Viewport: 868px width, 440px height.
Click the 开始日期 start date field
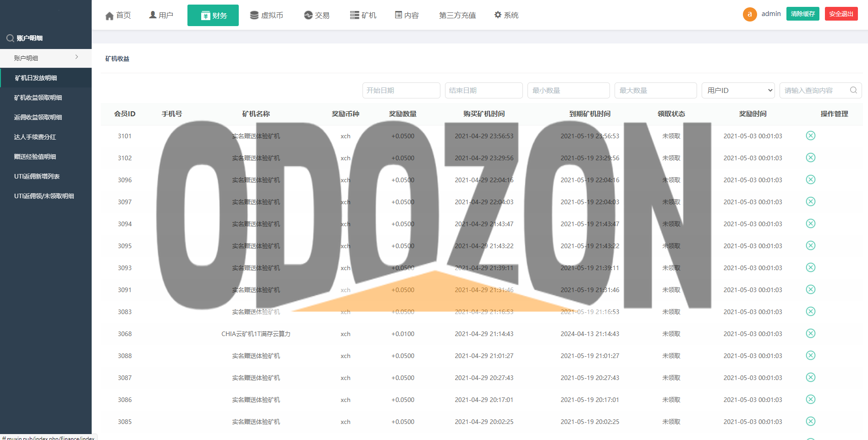401,90
